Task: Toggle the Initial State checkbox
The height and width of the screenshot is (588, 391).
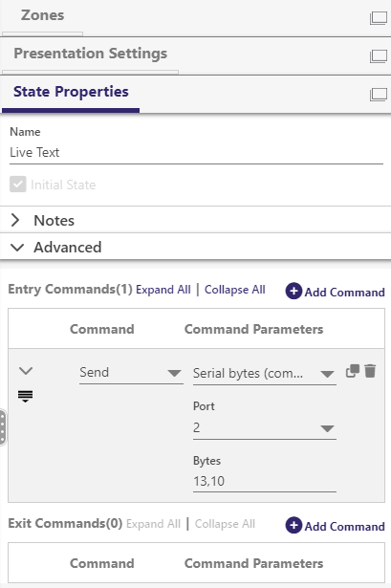Action: (18, 185)
